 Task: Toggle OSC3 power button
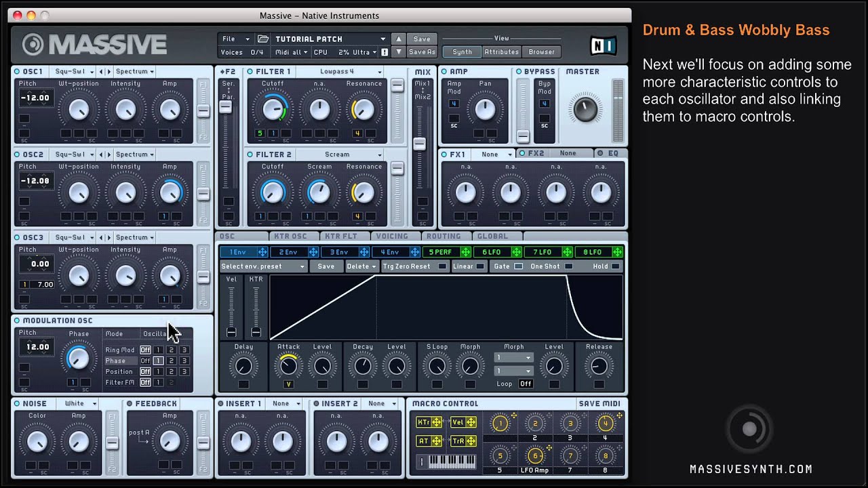click(x=17, y=237)
